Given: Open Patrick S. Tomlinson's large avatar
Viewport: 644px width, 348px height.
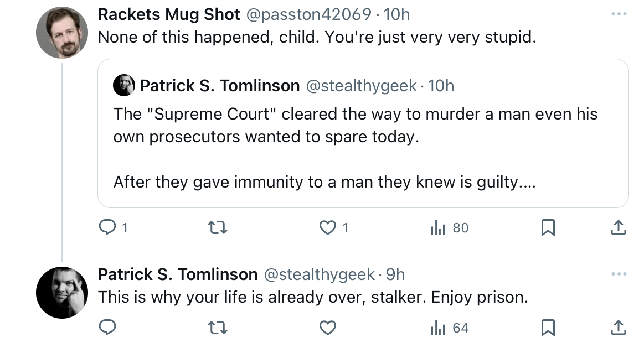Looking at the screenshot, I should click(62, 293).
